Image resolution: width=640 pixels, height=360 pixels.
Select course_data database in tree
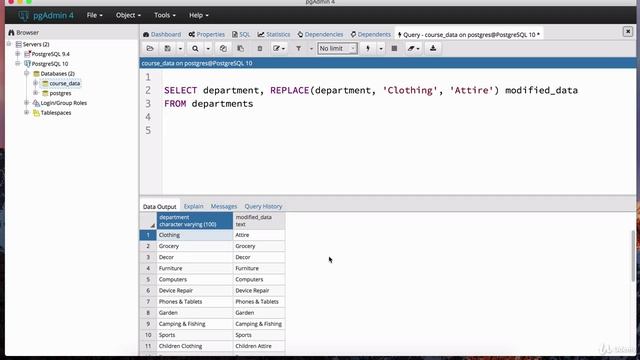[x=64, y=83]
